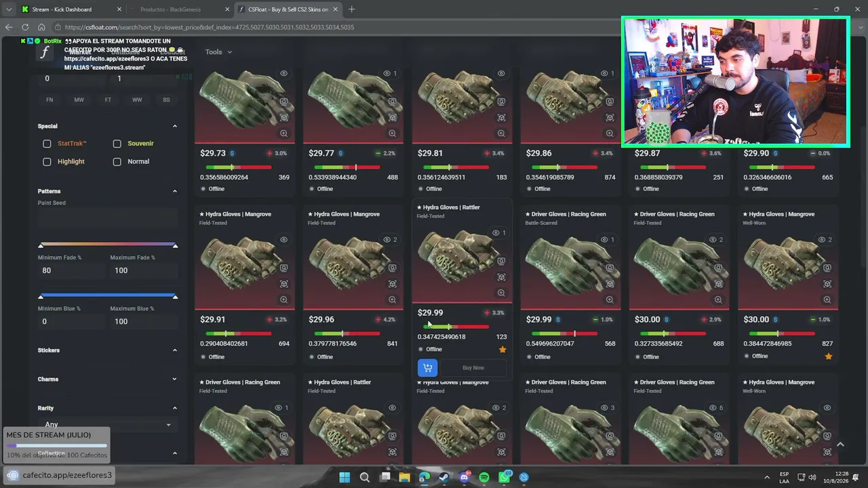Reload the CSFloat page
Viewport: 868px width, 488px height.
click(25, 27)
